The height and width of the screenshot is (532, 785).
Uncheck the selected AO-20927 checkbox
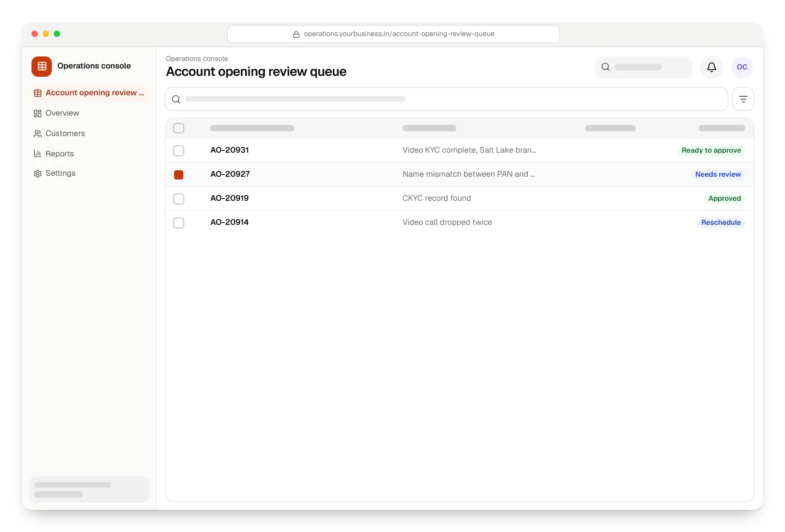[179, 175]
